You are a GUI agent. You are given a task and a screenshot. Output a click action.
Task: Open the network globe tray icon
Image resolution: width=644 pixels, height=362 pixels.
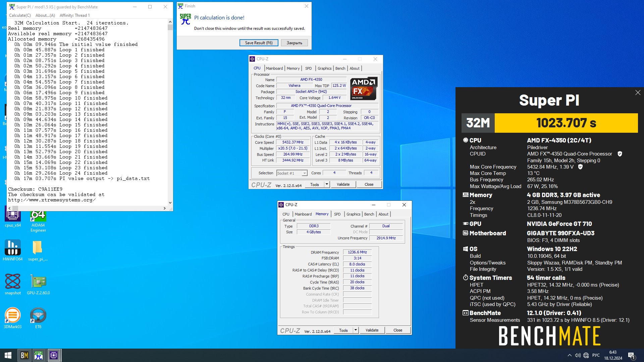(586, 355)
